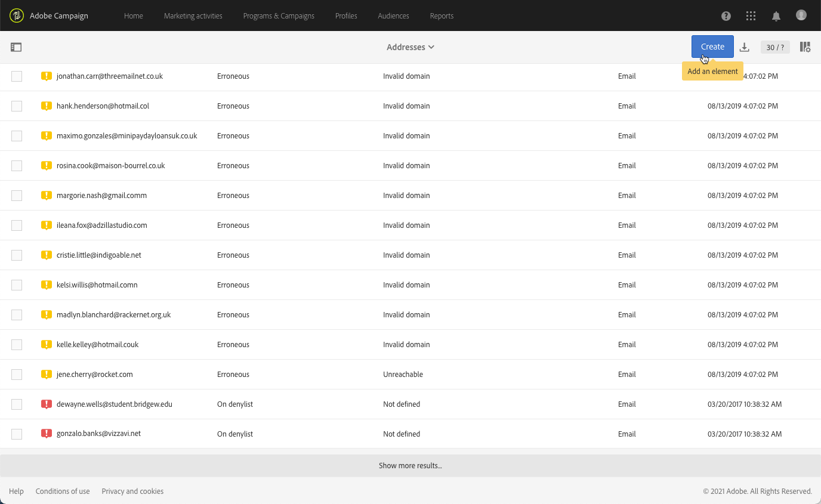Click red denylist icon for gonzalo.banks
The image size is (821, 504).
point(47,434)
